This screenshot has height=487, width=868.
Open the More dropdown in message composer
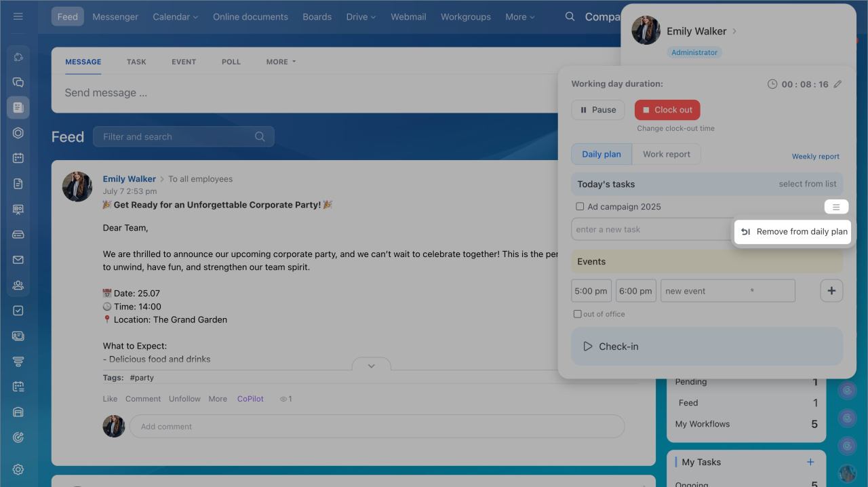click(281, 62)
